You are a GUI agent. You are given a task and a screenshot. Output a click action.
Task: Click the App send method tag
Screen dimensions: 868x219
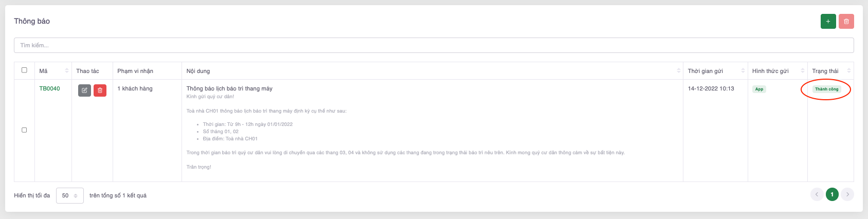pos(759,89)
